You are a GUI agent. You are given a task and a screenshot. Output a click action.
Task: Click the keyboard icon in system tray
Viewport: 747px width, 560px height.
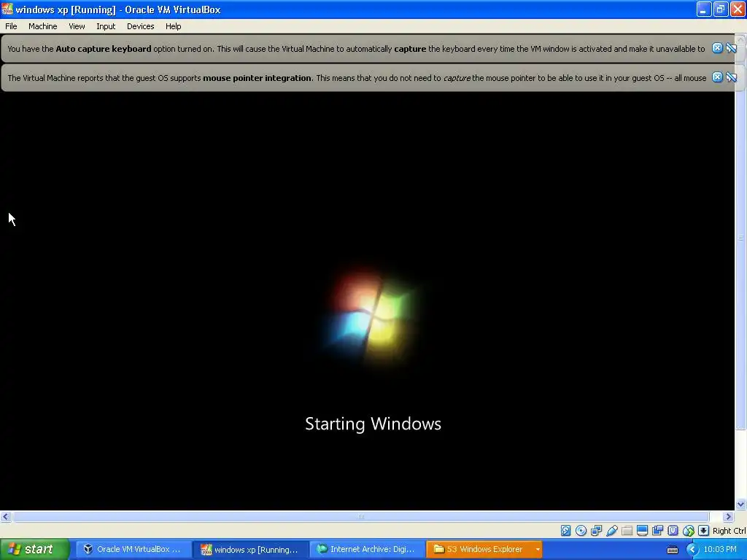pos(672,550)
